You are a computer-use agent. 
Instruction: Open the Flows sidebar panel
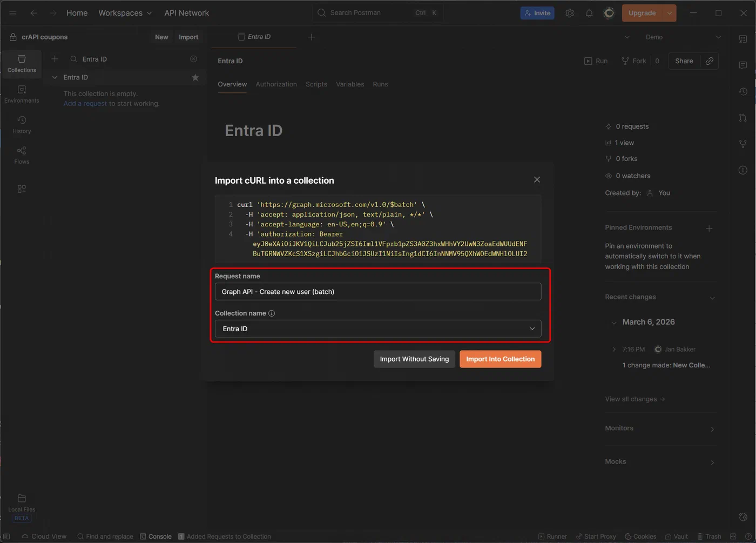coord(22,155)
